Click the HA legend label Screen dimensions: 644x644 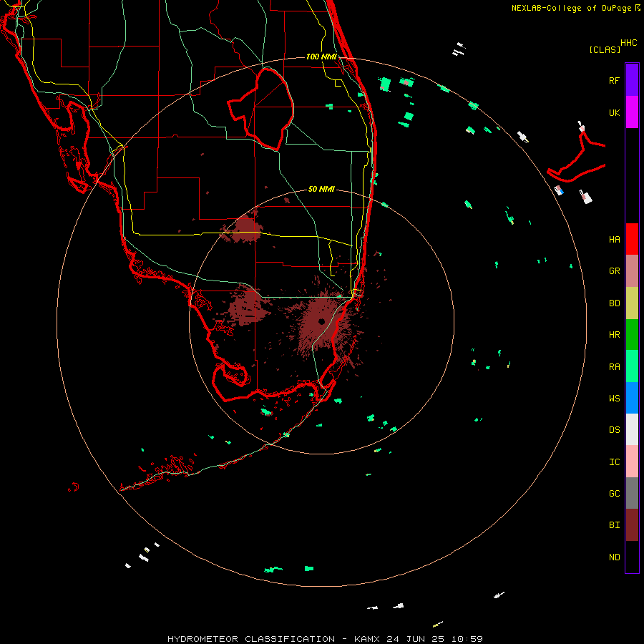[x=614, y=239]
